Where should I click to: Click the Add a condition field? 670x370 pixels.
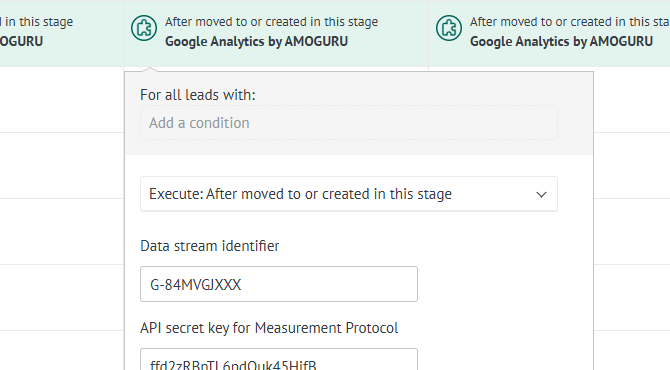click(x=349, y=123)
